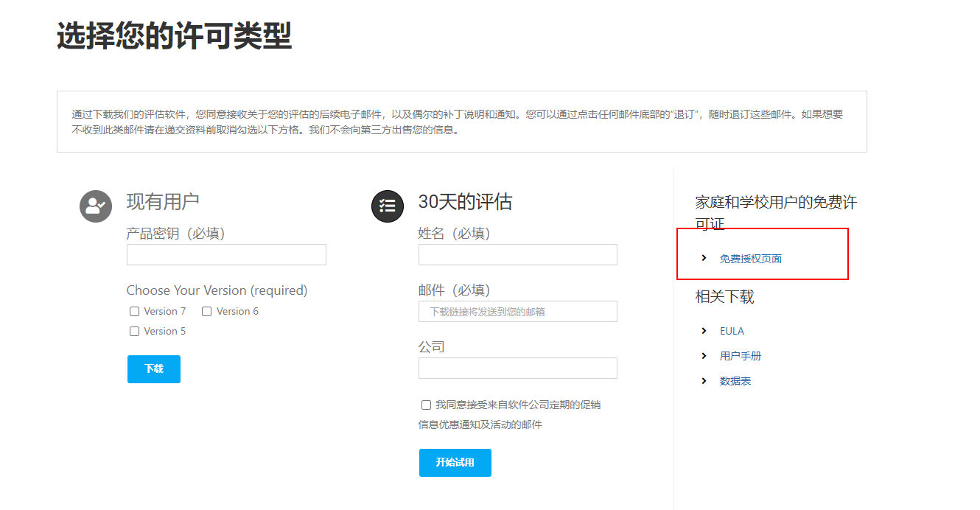Viewport: 980px width, 510px height.
Task: Click the 产品密钥（必填）label
Action: pos(176,234)
